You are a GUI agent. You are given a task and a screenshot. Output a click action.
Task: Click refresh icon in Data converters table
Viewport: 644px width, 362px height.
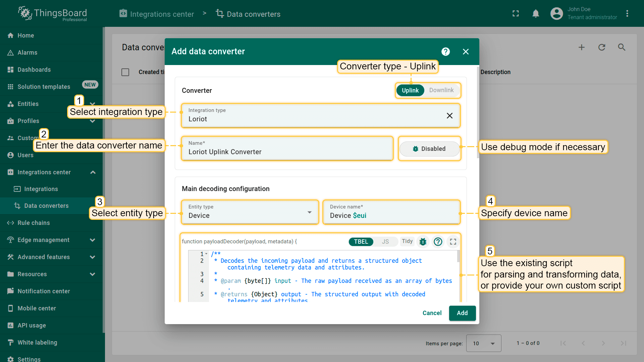pyautogui.click(x=602, y=47)
